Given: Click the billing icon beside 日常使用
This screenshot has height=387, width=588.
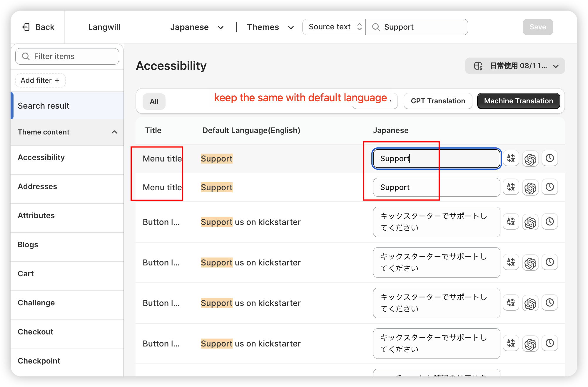Looking at the screenshot, I should 478,66.
